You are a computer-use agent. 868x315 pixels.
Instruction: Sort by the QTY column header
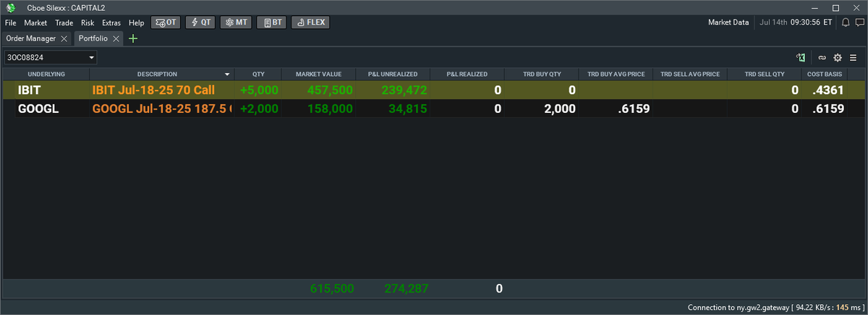258,74
